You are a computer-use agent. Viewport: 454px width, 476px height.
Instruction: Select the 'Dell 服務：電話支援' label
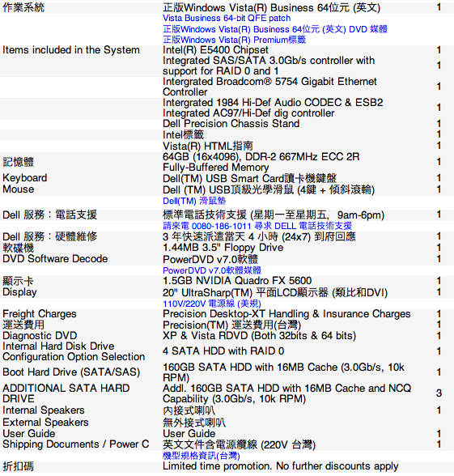pos(50,215)
